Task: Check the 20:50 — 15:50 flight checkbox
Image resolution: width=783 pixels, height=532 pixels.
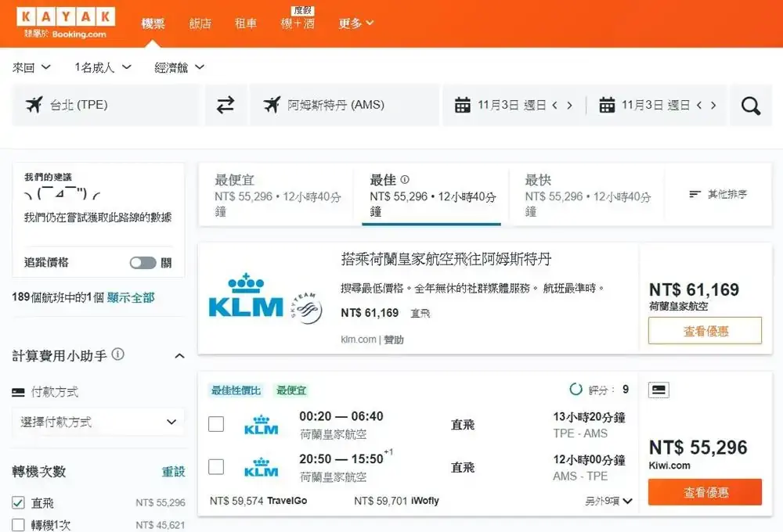Action: pos(216,466)
